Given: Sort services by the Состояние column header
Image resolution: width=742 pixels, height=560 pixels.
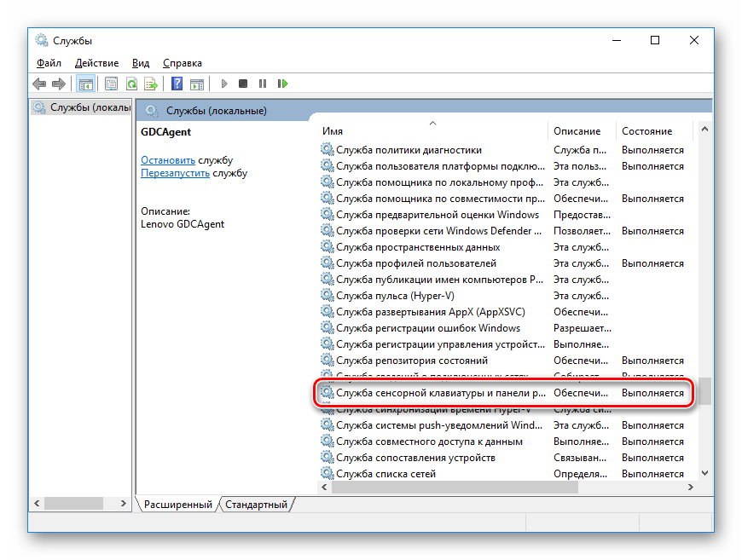Looking at the screenshot, I should [646, 131].
